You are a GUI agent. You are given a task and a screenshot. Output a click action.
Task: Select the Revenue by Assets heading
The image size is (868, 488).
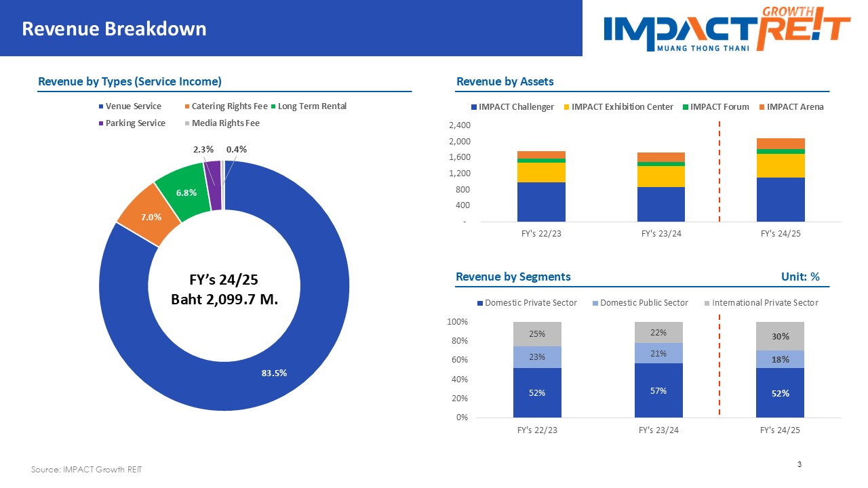(505, 81)
